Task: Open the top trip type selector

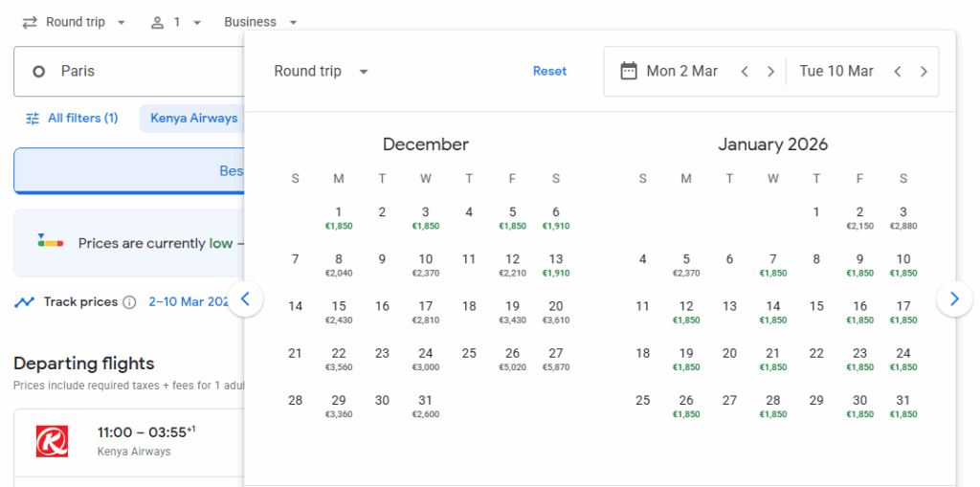Action: 74,22
